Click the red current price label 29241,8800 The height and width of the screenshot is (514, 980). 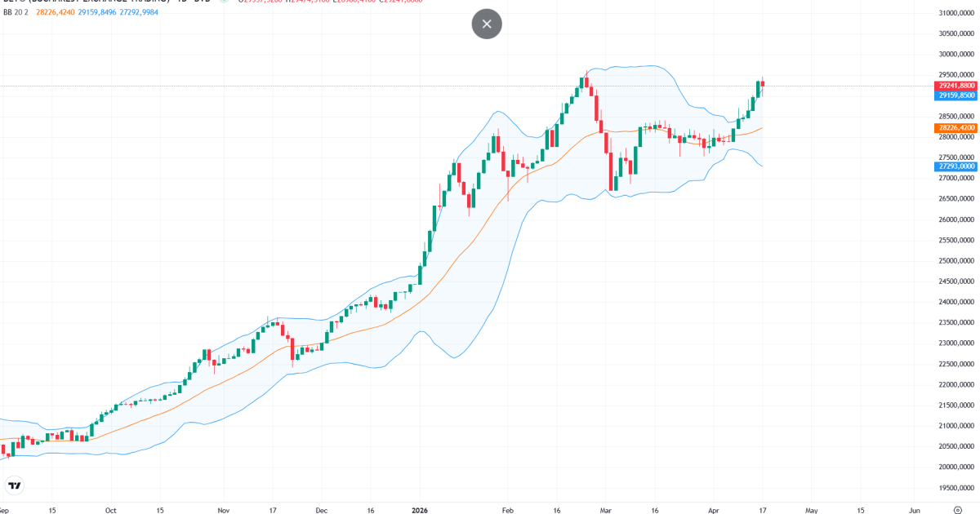pos(956,85)
